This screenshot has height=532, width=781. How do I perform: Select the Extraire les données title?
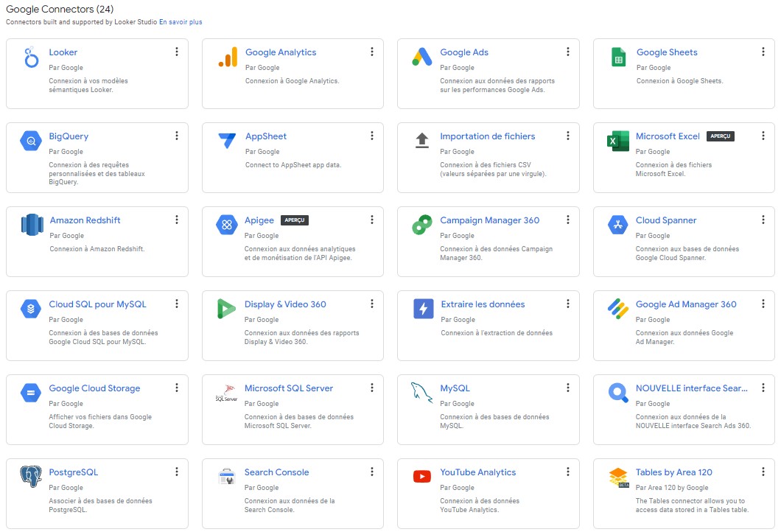(482, 304)
